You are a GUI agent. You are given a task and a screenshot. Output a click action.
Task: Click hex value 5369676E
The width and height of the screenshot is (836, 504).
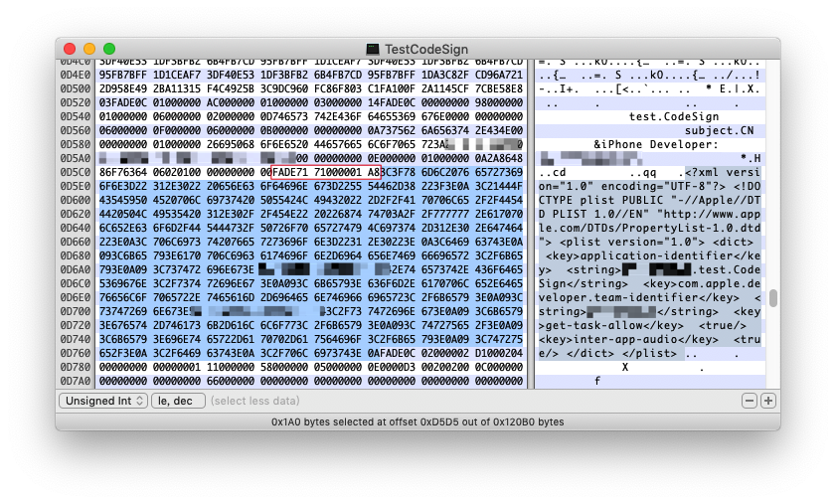click(123, 283)
